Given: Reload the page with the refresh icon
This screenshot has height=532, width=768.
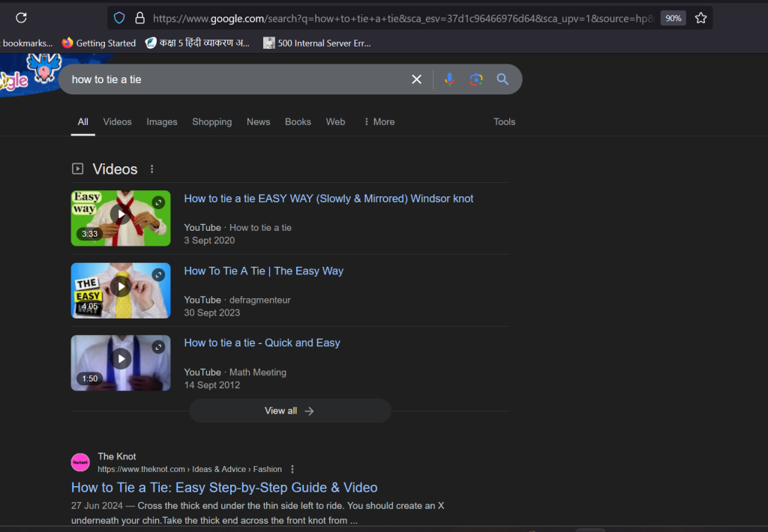Looking at the screenshot, I should coord(21,18).
